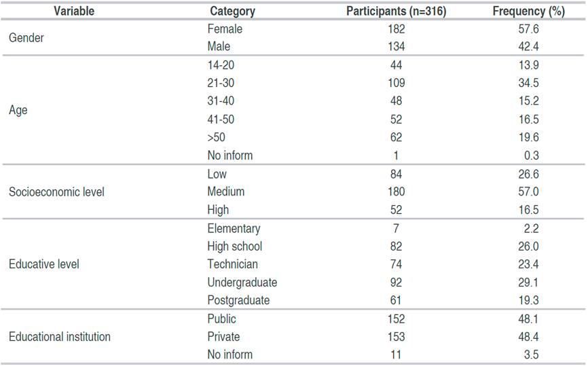This screenshot has height=366, width=588.
Task: Click the Private institution category cell
Action: [223, 336]
